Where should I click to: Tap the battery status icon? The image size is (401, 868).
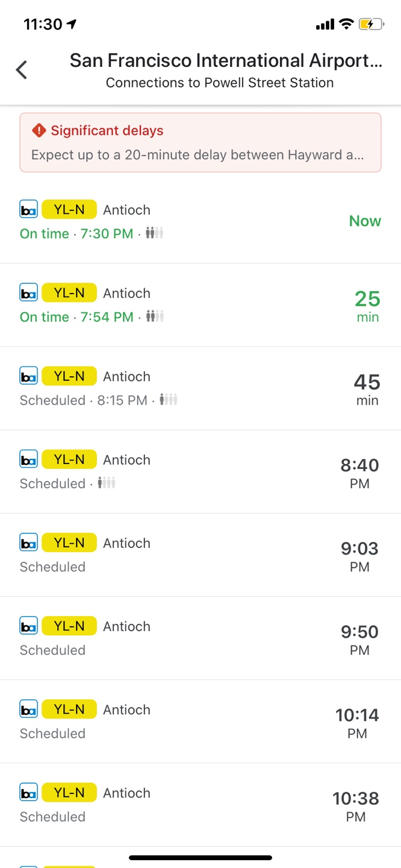pos(370,24)
